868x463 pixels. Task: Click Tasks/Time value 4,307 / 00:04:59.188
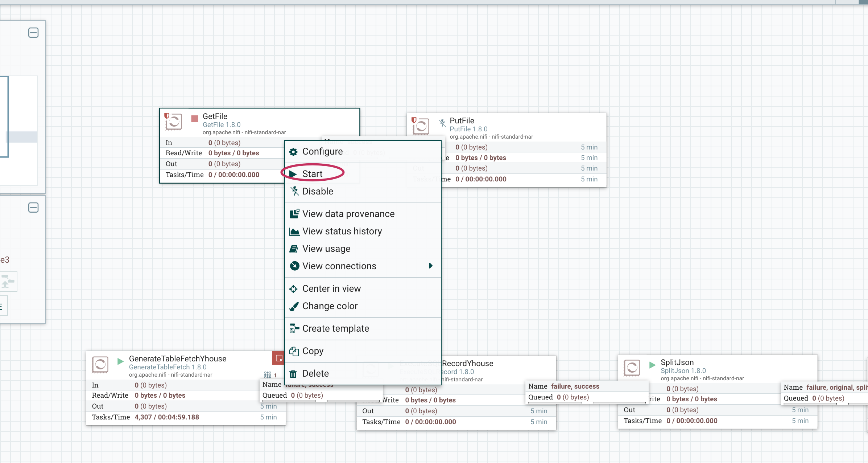[x=167, y=417]
